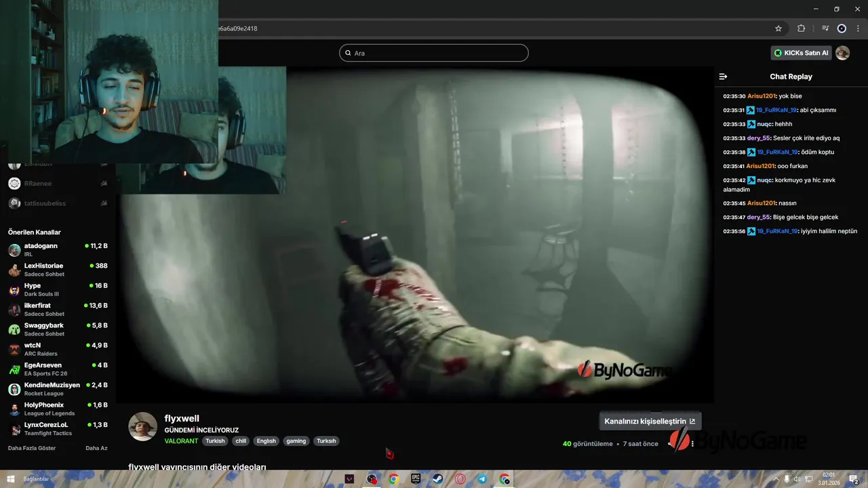Click nuqc username in 'hehhh' message
Screen dimensions: 868x488
coord(764,124)
